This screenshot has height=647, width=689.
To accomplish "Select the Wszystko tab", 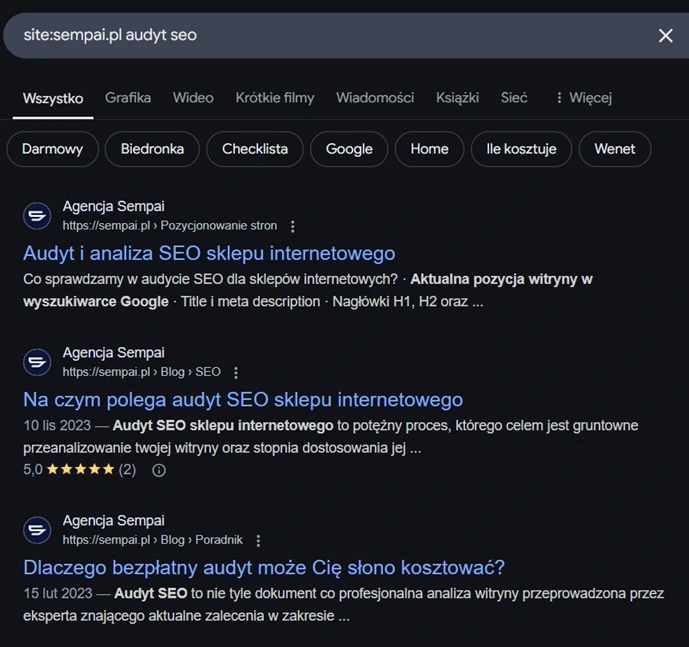I will pos(53,98).
